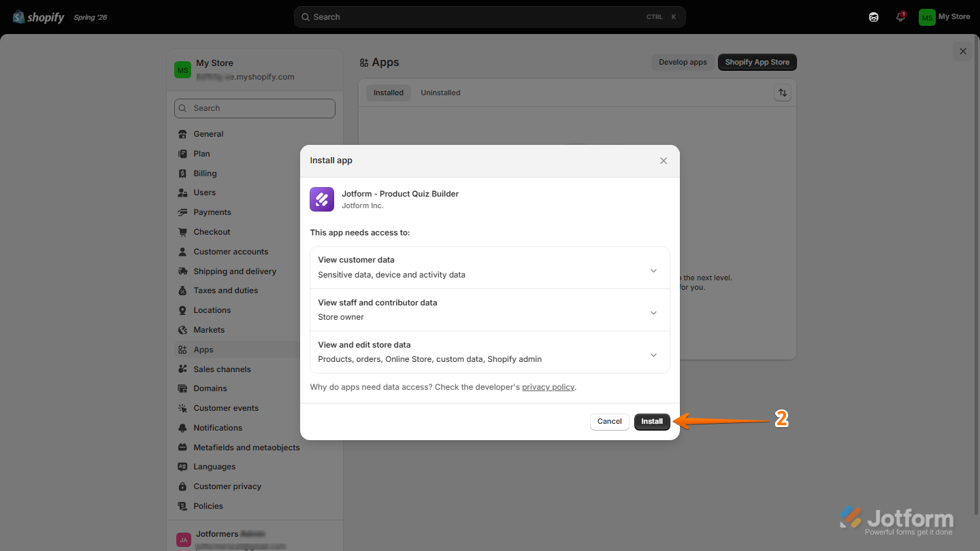This screenshot has height=551, width=980.
Task: Click the Billing icon in sidebar
Action: pos(182,173)
